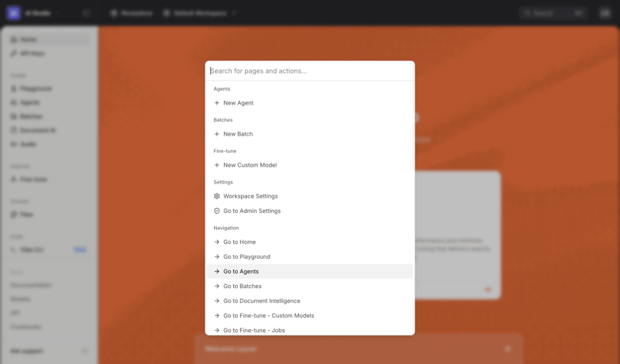Click the AI Studio logo in top bar
The image size is (620, 364).
click(x=14, y=13)
